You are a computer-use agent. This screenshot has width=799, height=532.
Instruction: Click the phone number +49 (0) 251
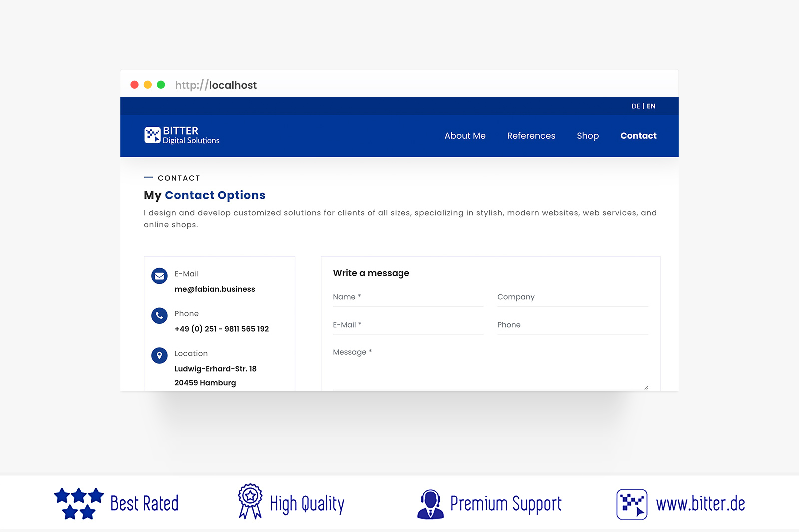[x=222, y=329]
